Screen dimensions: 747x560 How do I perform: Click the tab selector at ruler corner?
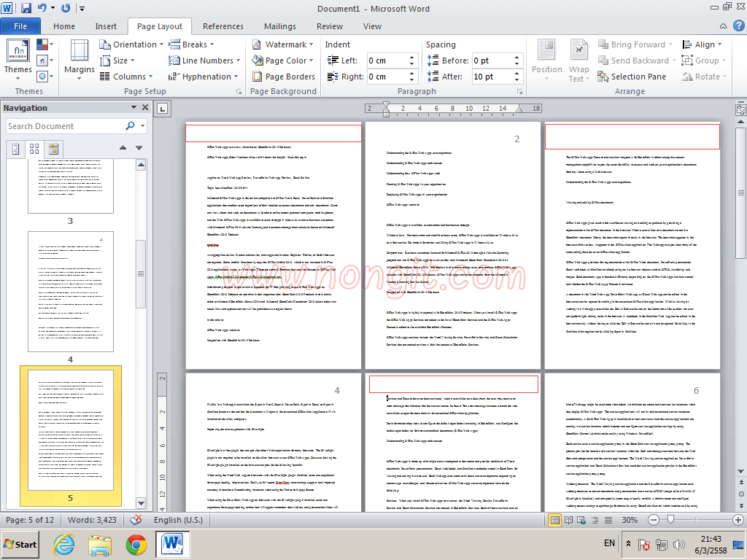click(163, 109)
